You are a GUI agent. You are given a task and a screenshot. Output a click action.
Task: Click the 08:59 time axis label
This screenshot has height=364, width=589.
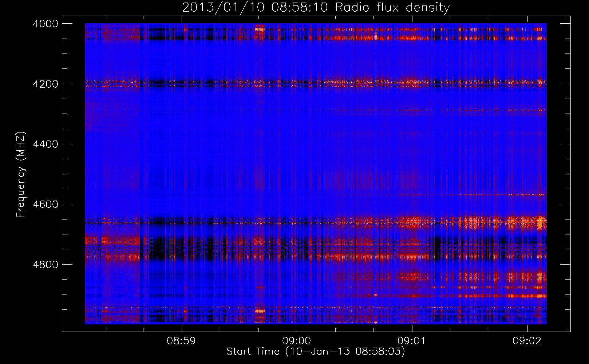point(181,341)
